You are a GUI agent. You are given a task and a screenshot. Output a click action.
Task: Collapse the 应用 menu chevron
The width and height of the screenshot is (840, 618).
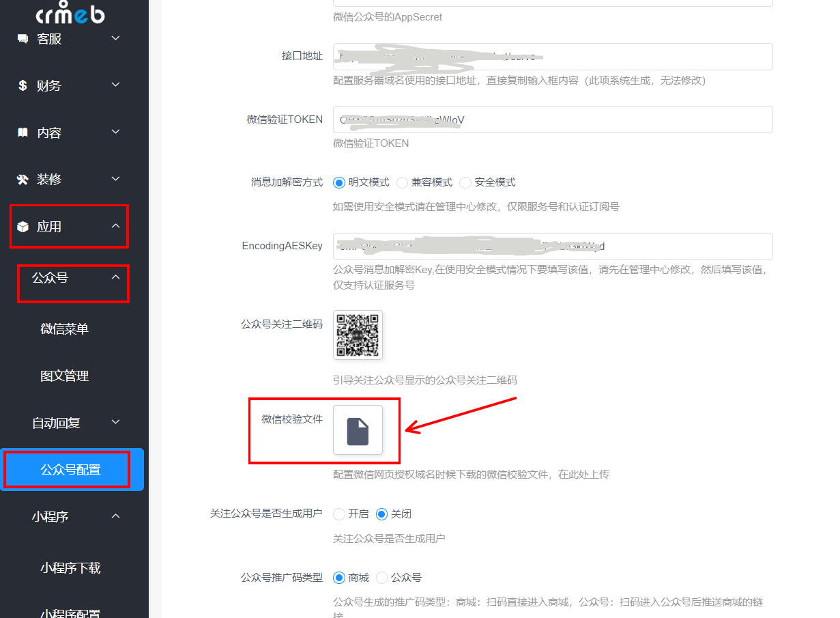tap(116, 226)
